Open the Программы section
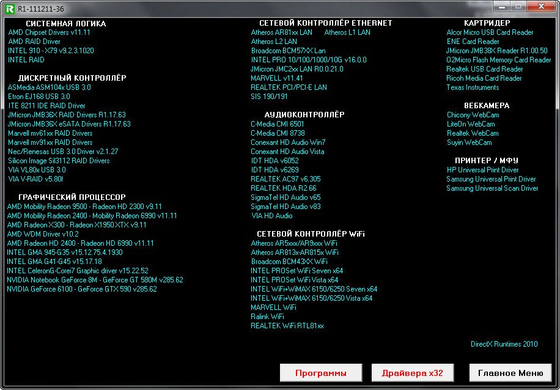The height and width of the screenshot is (390, 560). pyautogui.click(x=321, y=373)
